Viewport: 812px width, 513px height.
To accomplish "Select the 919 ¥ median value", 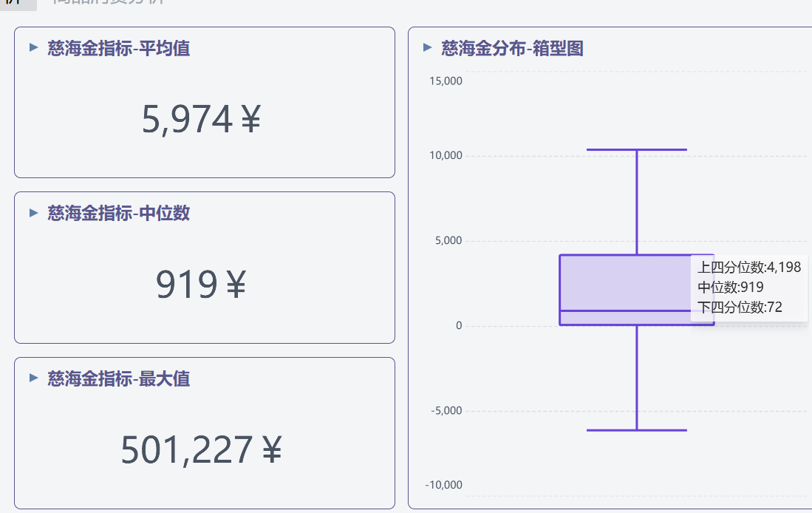I will coord(201,285).
